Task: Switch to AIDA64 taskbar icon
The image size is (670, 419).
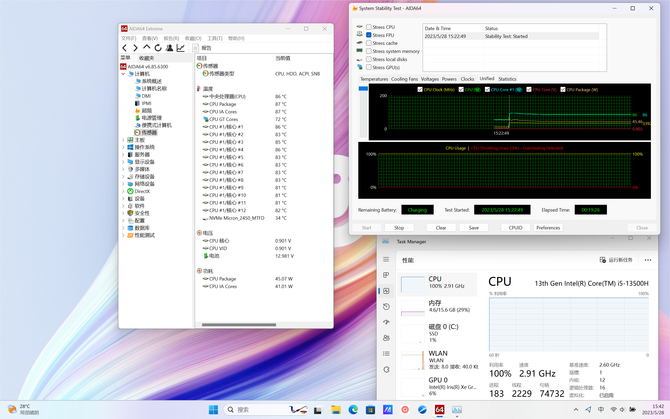Action: 439,410
